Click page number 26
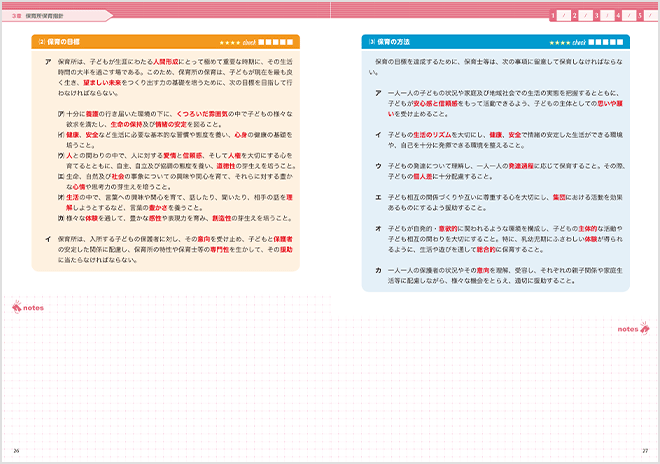The height and width of the screenshot is (464, 660). point(16,451)
